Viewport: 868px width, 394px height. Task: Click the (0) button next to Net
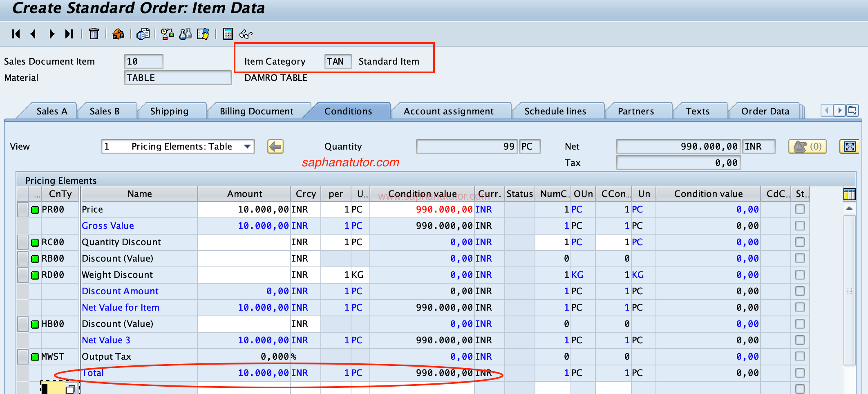pos(808,146)
